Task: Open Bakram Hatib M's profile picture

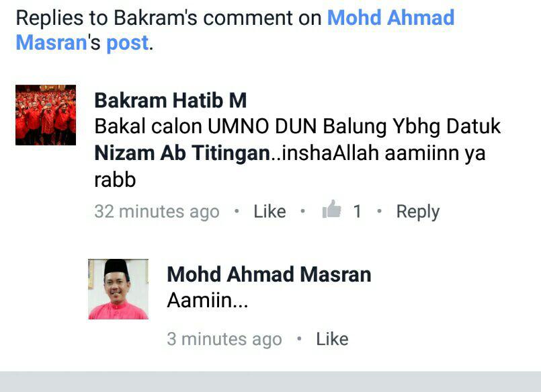Action: pos(46,115)
